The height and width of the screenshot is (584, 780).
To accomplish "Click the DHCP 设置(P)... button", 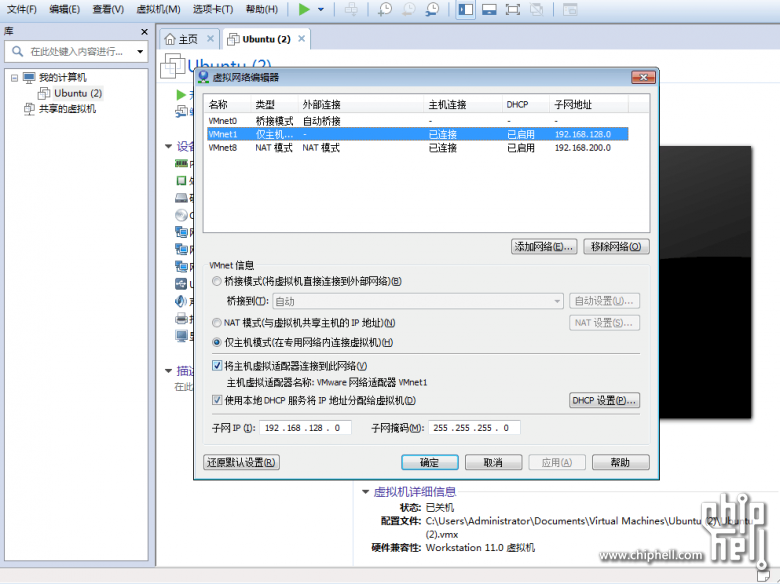I will click(604, 400).
